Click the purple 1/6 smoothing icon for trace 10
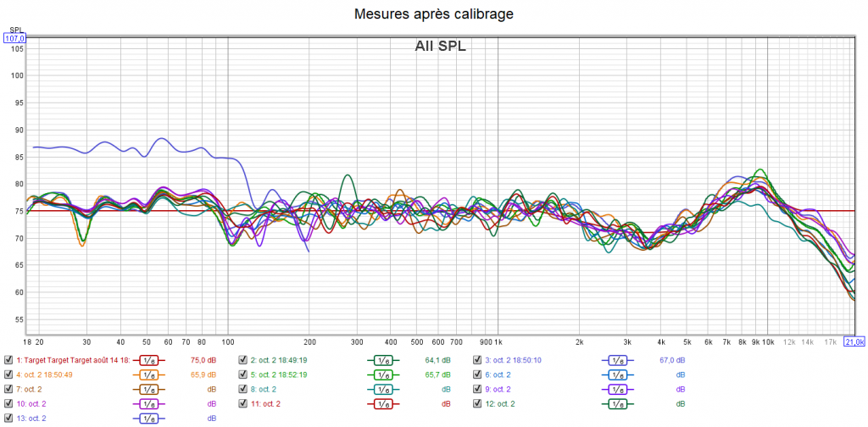868x427 pixels. click(148, 404)
